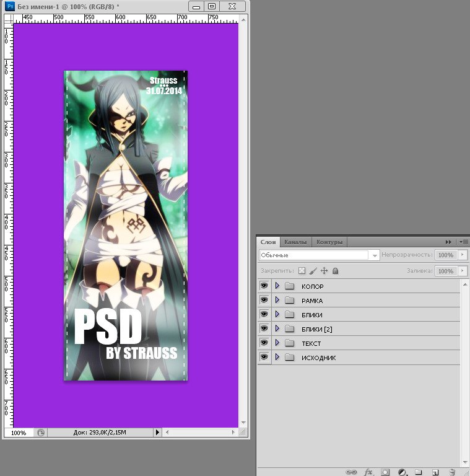Click the Непрозрачность 100% field
The image size is (470, 476).
tap(446, 255)
